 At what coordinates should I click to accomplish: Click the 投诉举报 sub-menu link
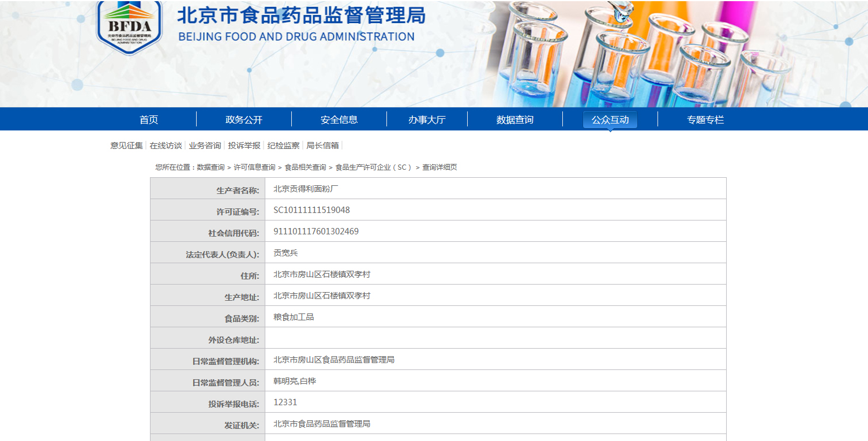[x=244, y=145]
